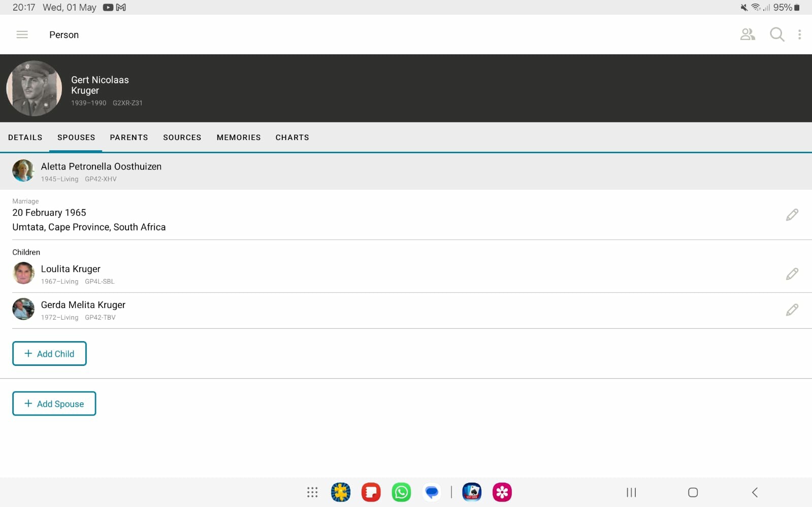Launch WhatsApp from the taskbar
This screenshot has height=507, width=812.
click(x=401, y=492)
